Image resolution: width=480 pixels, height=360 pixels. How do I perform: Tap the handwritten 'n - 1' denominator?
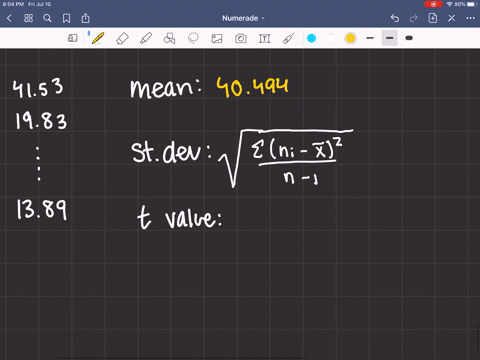[x=301, y=178]
